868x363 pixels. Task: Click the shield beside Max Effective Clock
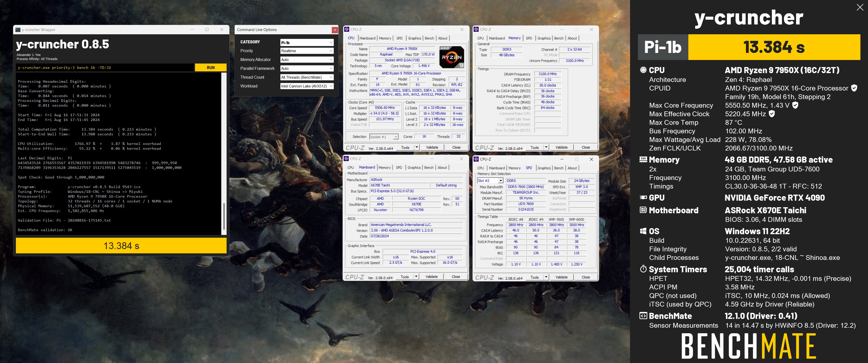point(772,114)
